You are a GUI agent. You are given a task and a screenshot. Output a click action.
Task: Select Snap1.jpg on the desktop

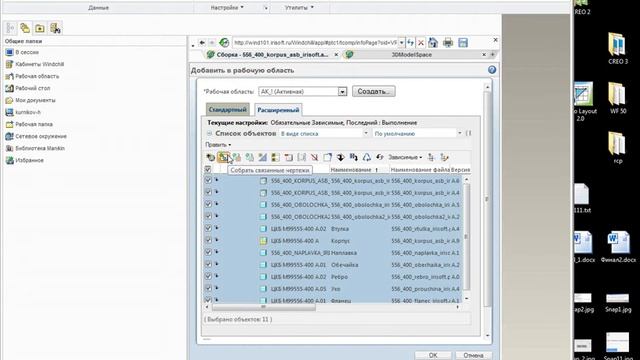(x=618, y=303)
